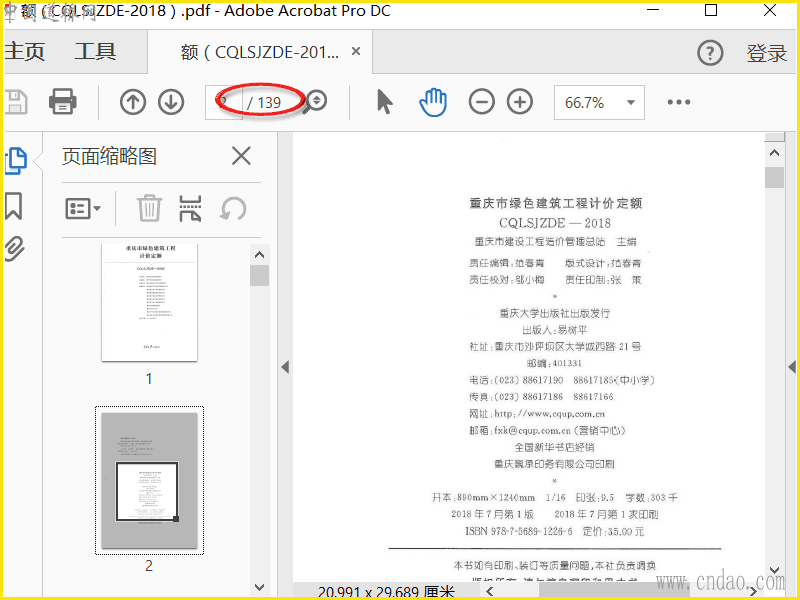The image size is (800, 600).
Task: Go to next page arrow
Action: pyautogui.click(x=171, y=102)
